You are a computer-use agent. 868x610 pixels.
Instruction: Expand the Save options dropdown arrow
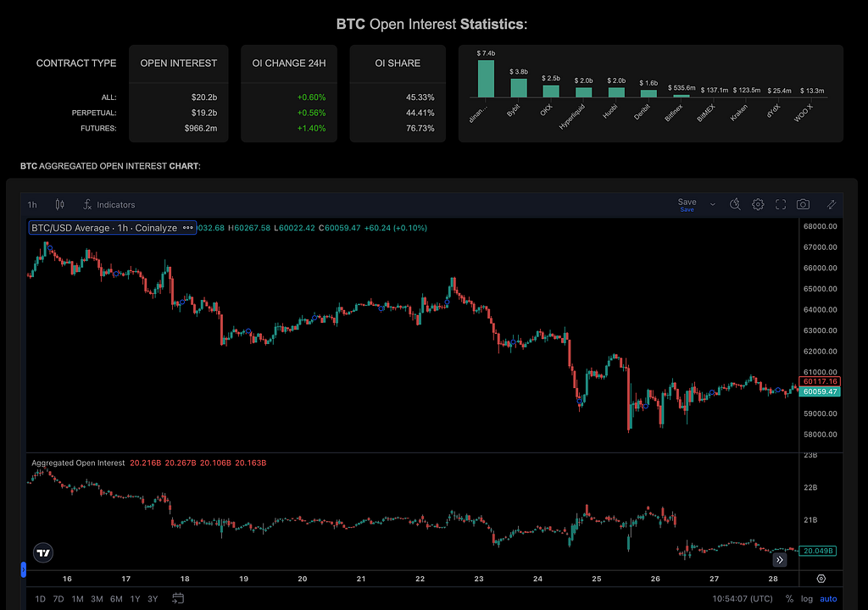tap(712, 205)
